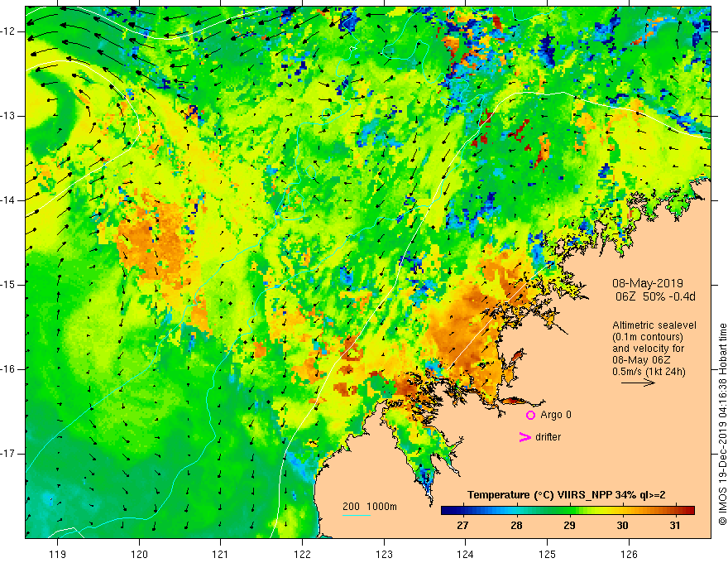This screenshot has height=563, width=728.
Task: Click the 126 longitude axis label
Action: tap(629, 554)
